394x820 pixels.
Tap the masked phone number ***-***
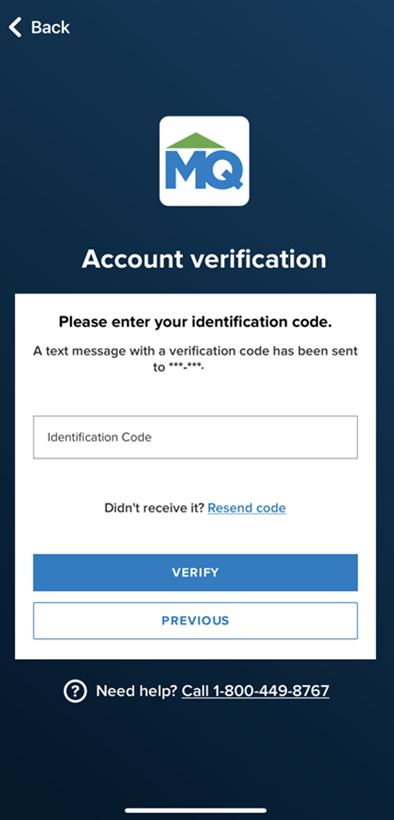pyautogui.click(x=185, y=367)
